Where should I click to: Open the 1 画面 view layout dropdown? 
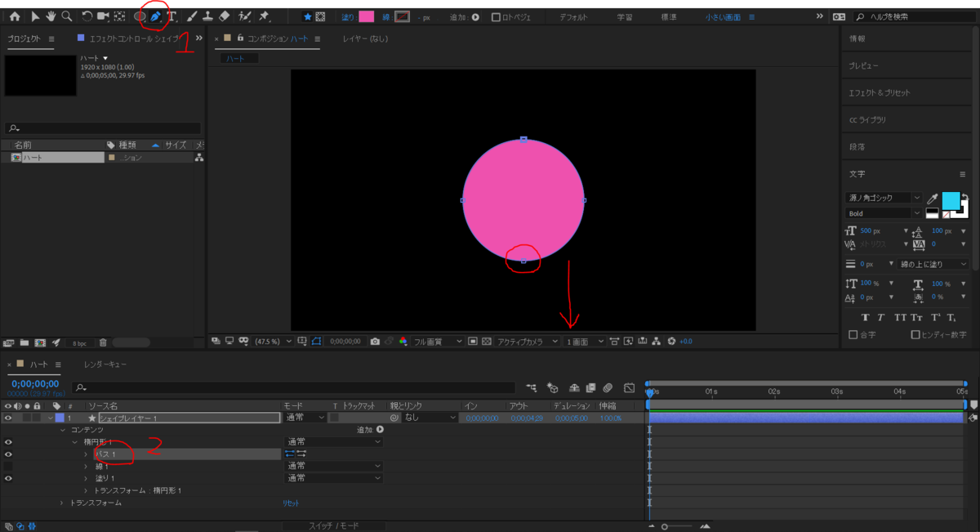(x=586, y=341)
